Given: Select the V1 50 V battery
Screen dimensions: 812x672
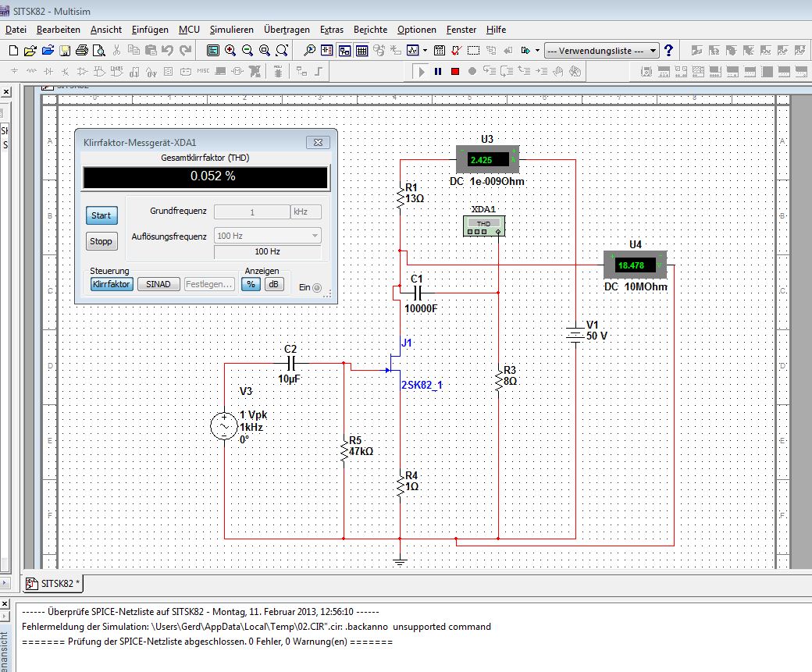Looking at the screenshot, I should coord(575,334).
